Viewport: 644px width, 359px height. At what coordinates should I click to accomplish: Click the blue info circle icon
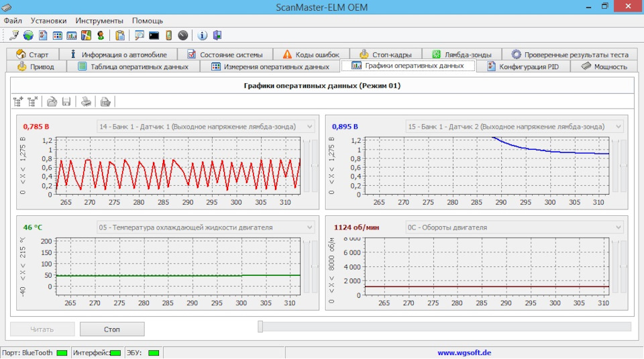click(202, 35)
